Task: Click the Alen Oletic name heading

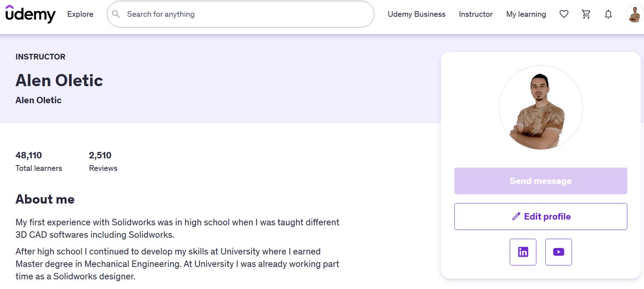Action: [59, 80]
